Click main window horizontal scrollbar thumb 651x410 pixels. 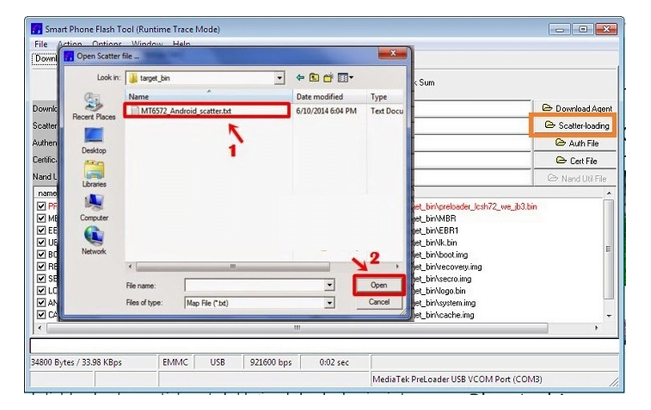pos(297,328)
